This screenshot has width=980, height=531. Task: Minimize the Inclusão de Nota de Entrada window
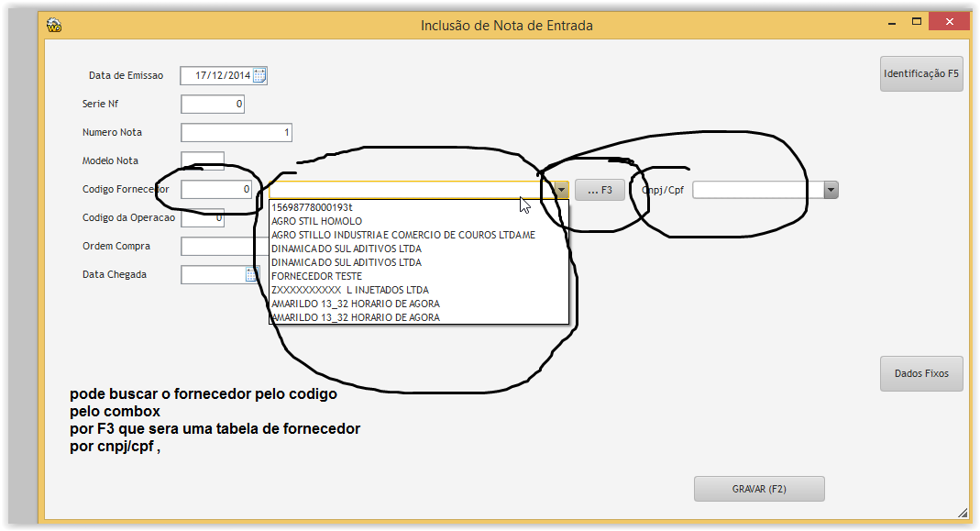(x=892, y=23)
